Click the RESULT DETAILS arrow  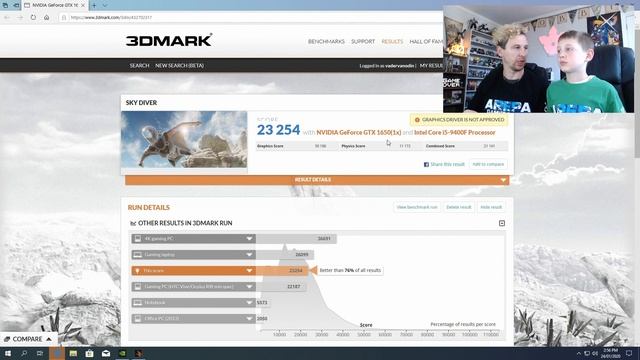click(x=503, y=180)
